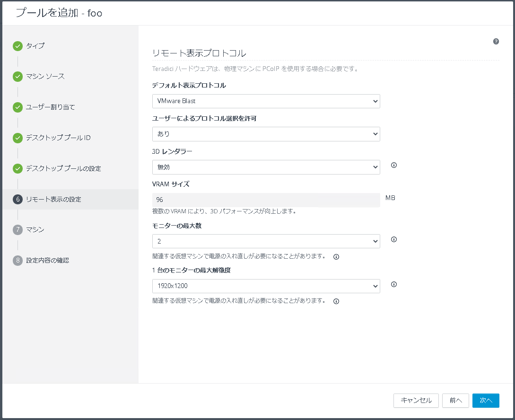515x420 pixels.
Task: Click the リモート表示プロトコル heading
Action: coord(200,53)
